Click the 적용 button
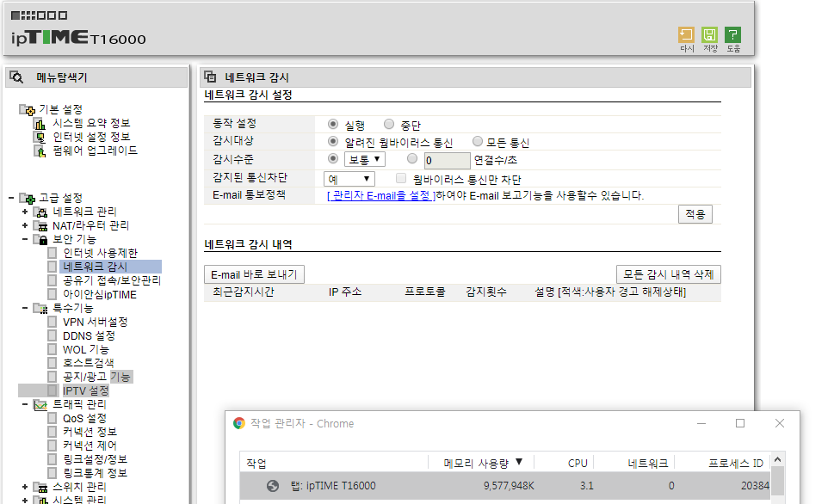 tap(695, 214)
